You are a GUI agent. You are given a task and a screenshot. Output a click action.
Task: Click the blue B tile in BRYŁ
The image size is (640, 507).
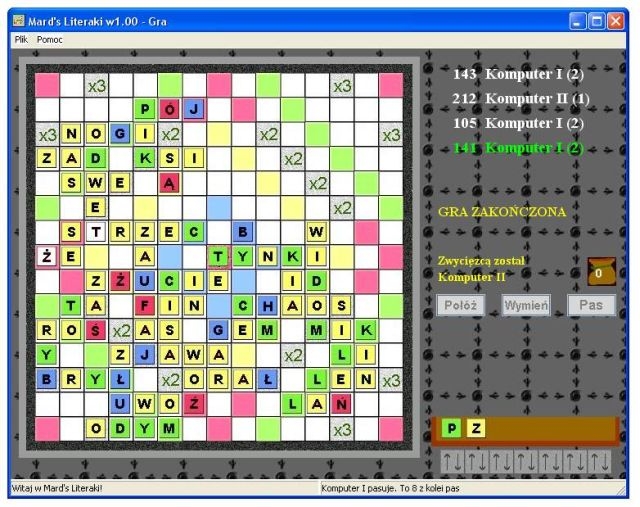pos(47,380)
